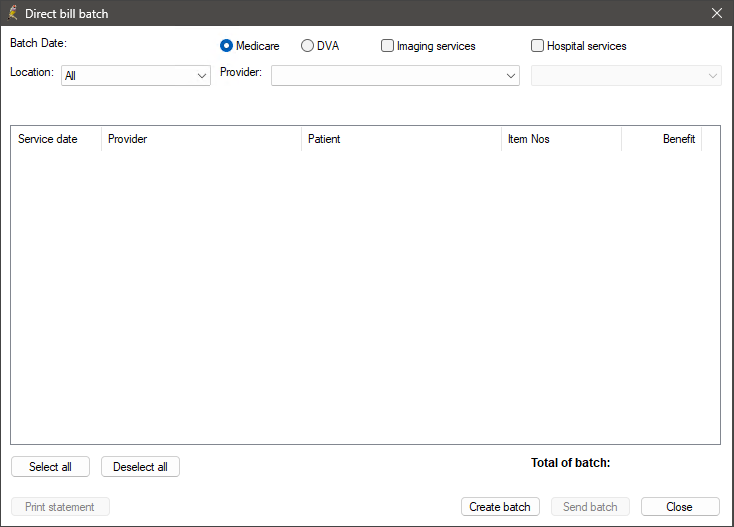734x527 pixels.
Task: Click the Best Practice app icon in title bar
Action: pyautogui.click(x=13, y=13)
